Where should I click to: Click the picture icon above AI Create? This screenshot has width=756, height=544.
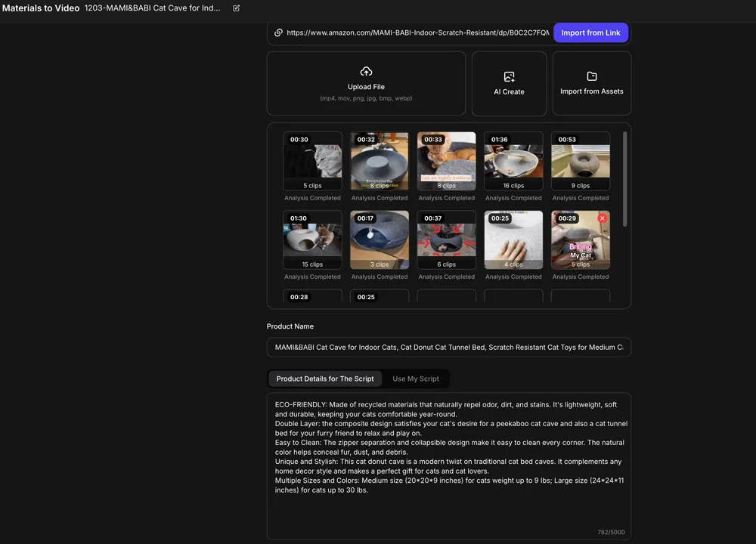pos(509,76)
